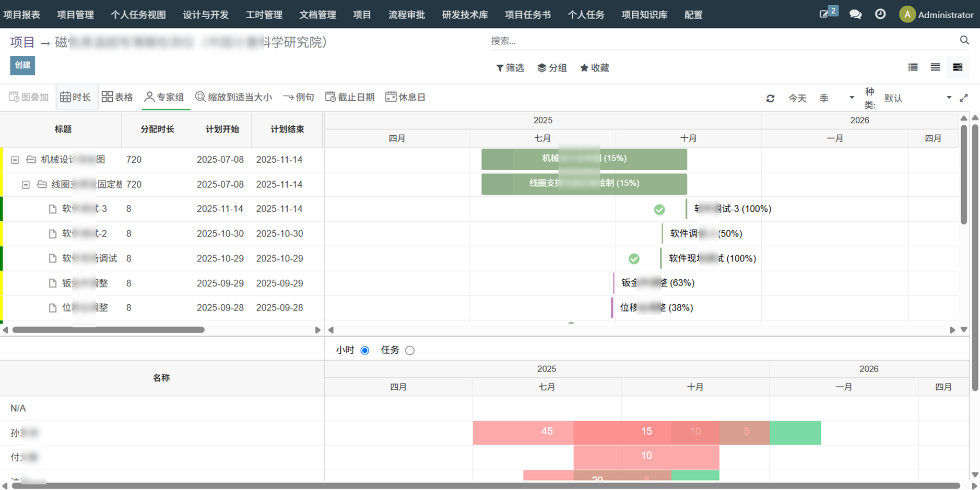Click the green check mark beside the 2025-10-29 task
Viewport: 980px width, 490px height.
pos(634,258)
